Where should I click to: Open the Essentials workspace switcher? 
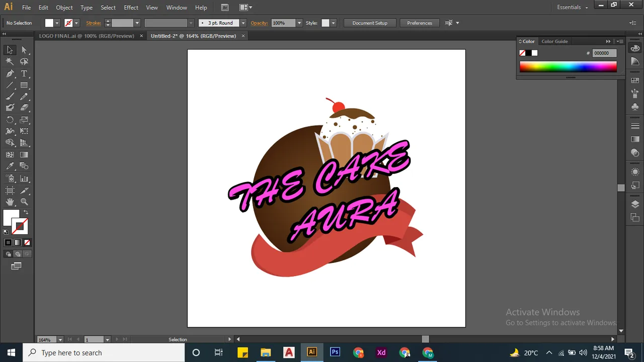(573, 7)
